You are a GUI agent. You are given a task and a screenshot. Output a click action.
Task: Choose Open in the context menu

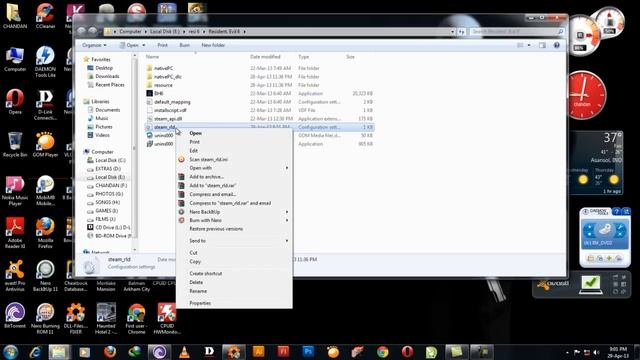pos(234,133)
